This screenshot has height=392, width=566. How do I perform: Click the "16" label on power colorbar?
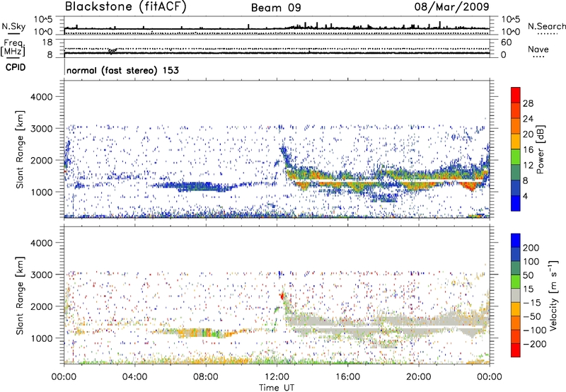click(x=528, y=150)
